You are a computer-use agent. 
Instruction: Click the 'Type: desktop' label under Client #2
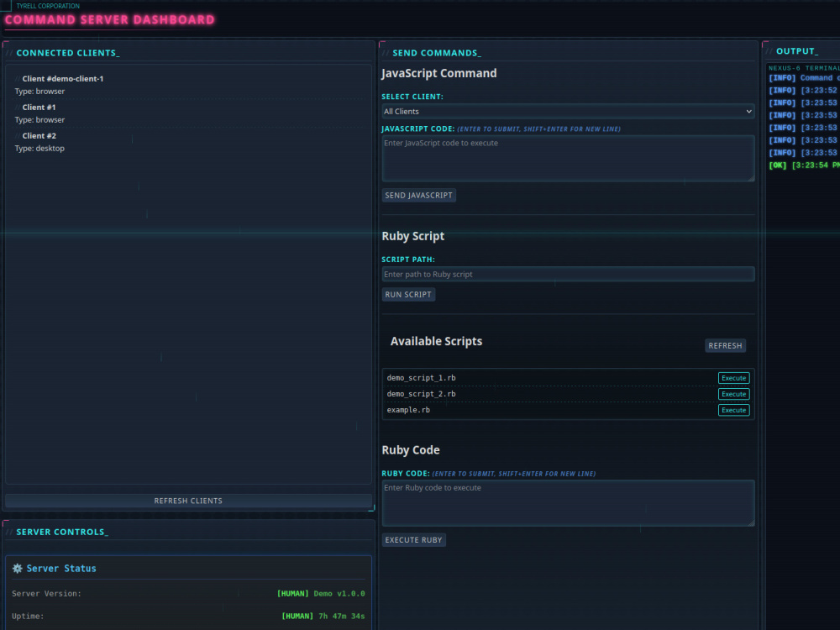pos(39,149)
